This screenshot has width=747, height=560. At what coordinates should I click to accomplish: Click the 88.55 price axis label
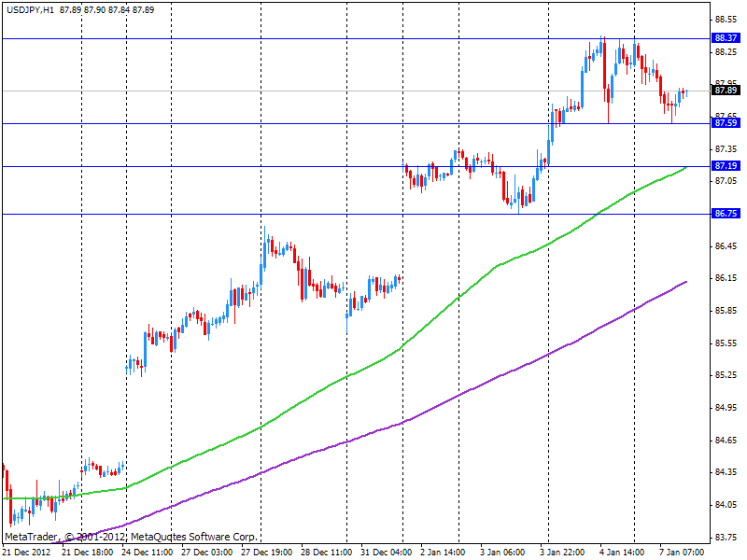pos(726,20)
